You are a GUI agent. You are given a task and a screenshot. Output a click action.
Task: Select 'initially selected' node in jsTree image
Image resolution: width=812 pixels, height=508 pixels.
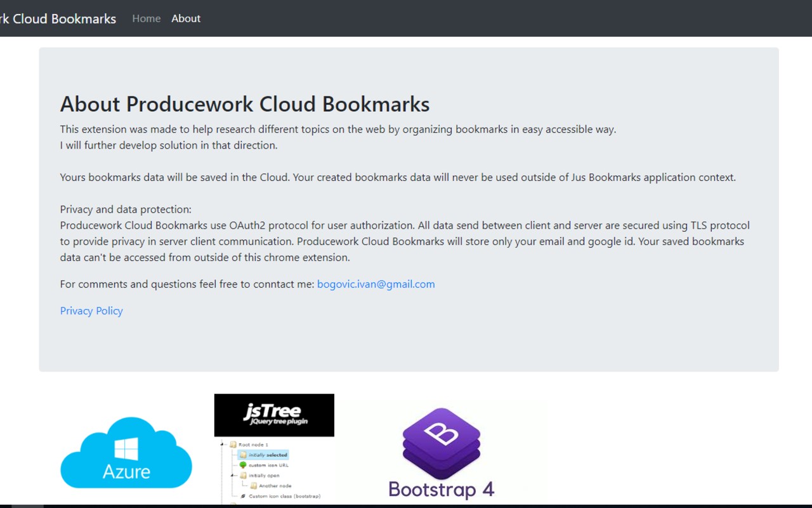[x=263, y=455]
